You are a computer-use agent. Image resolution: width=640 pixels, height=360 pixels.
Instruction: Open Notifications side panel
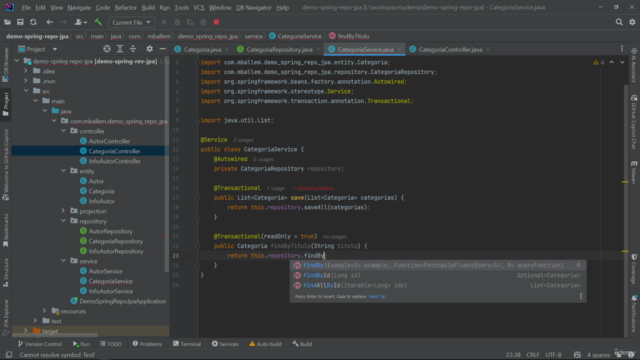click(x=634, y=313)
